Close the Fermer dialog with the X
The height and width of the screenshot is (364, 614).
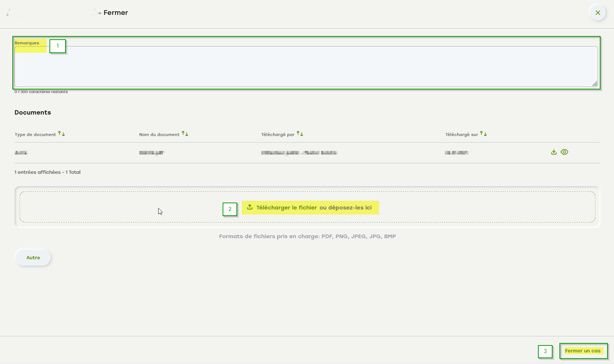click(x=598, y=13)
